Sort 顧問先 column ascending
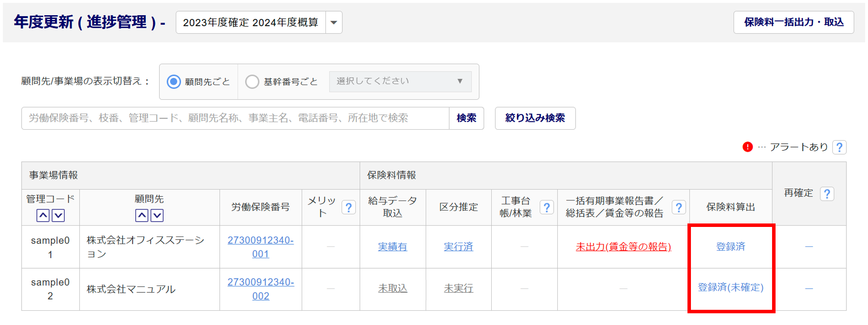This screenshot has width=868, height=325. (x=142, y=215)
